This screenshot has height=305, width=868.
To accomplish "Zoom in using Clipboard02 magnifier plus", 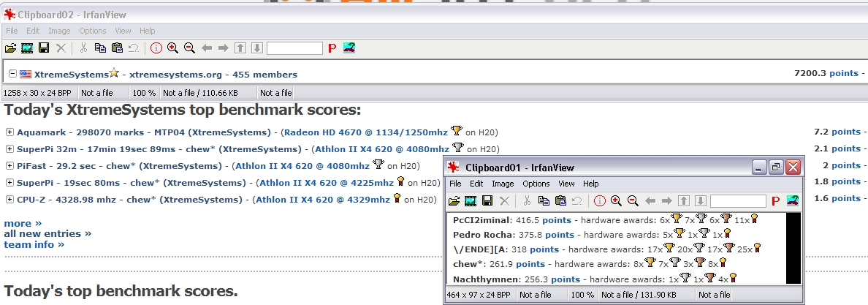I will [172, 48].
